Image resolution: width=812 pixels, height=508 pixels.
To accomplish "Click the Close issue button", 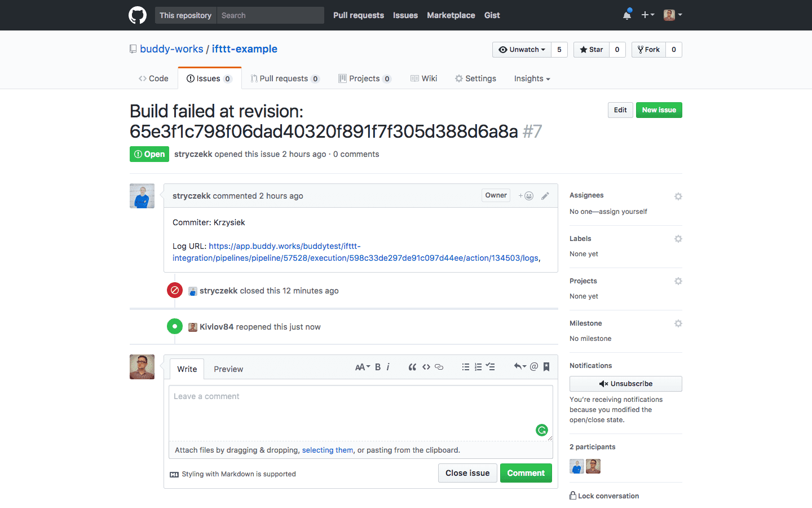I will (468, 473).
